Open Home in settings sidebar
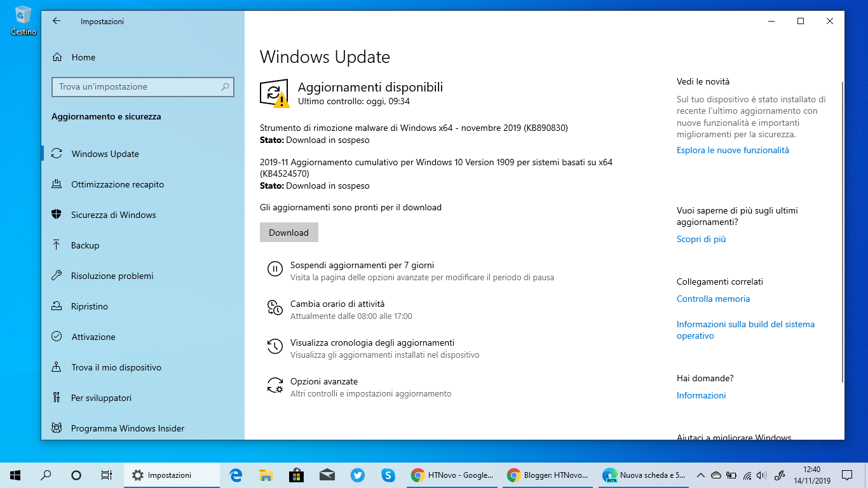The height and width of the screenshot is (488, 868). (83, 57)
